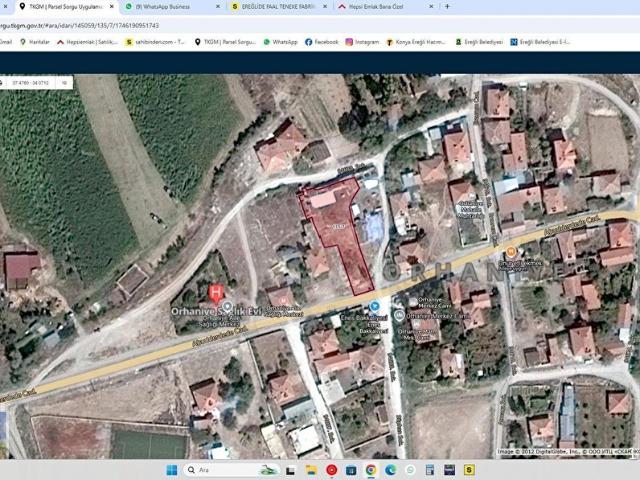Open the TKGM Parsel Sorgu bookmark

[x=225, y=42]
